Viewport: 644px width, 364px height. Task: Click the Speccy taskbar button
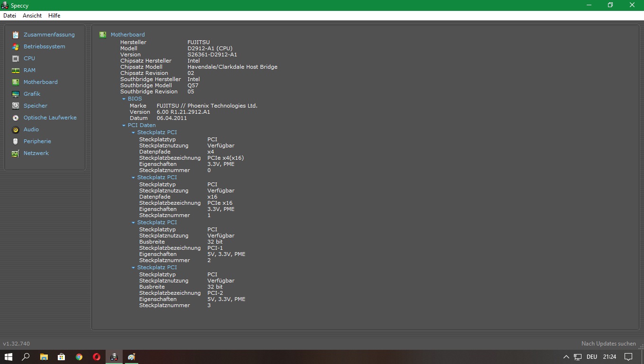pyautogui.click(x=114, y=357)
